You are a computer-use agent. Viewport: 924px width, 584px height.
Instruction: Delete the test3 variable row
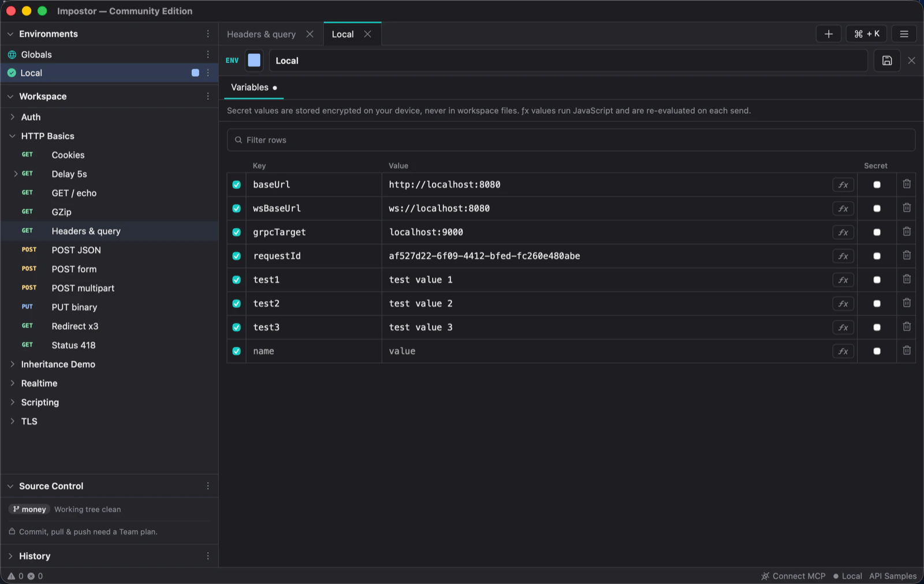click(907, 327)
